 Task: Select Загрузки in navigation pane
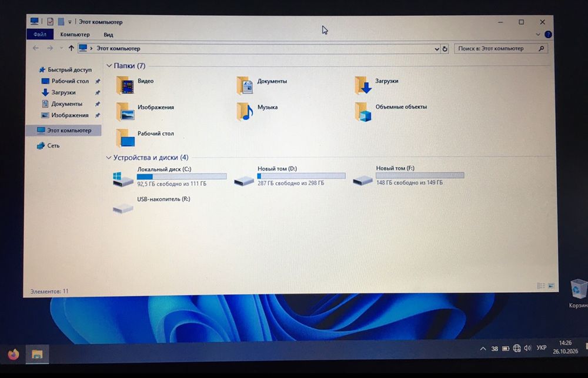(58, 92)
